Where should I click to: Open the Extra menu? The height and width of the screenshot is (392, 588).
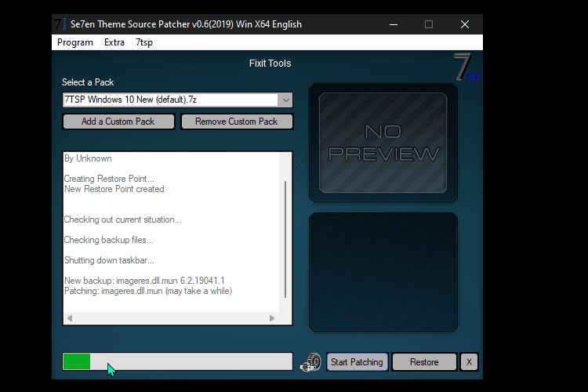coord(114,42)
